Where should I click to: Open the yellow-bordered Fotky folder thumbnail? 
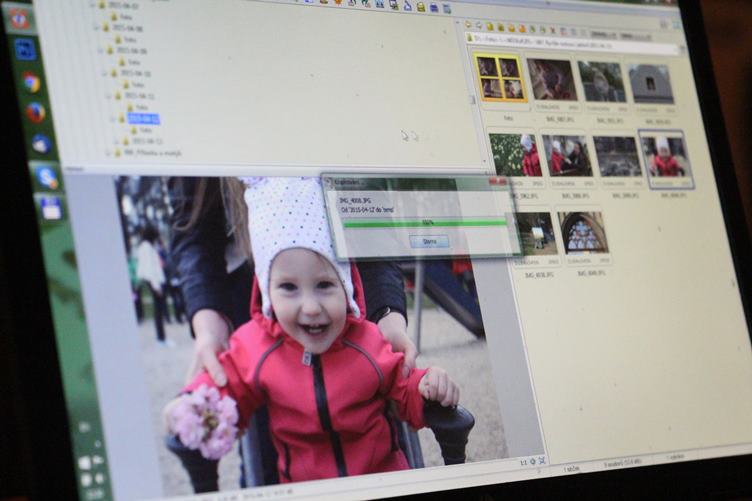click(501, 78)
